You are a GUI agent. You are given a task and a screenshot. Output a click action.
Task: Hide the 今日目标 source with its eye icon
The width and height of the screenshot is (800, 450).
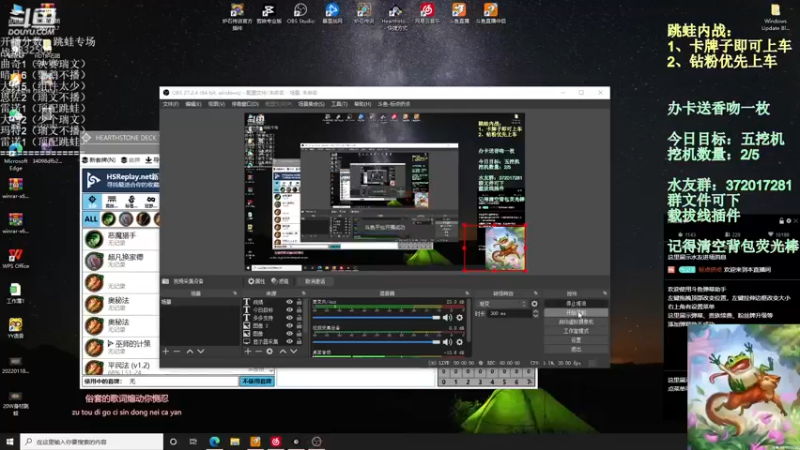pos(289,310)
